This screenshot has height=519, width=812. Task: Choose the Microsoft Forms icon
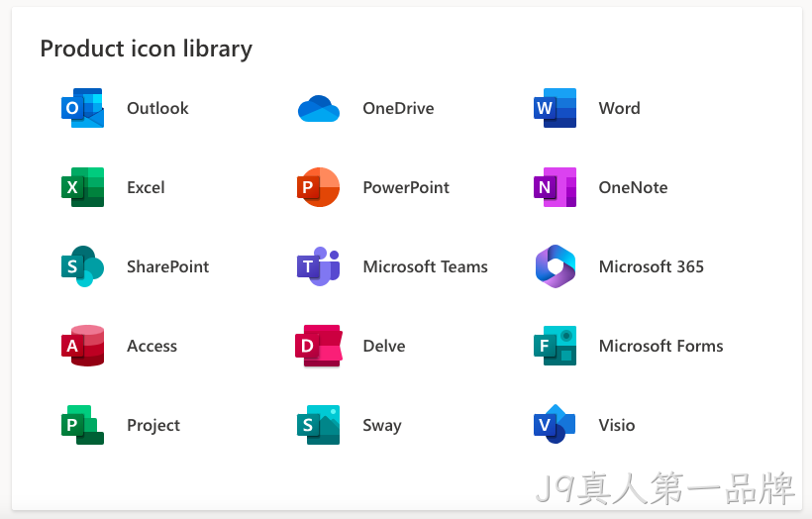pos(555,346)
